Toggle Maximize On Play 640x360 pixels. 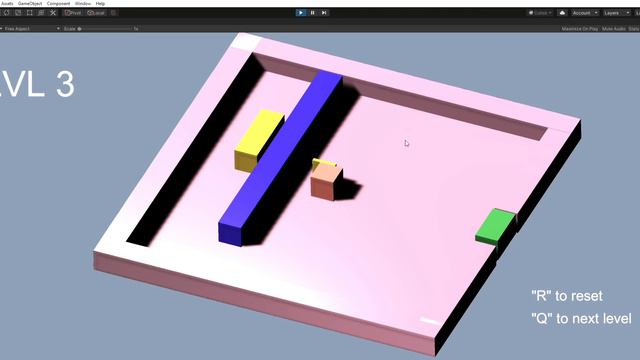click(580, 29)
